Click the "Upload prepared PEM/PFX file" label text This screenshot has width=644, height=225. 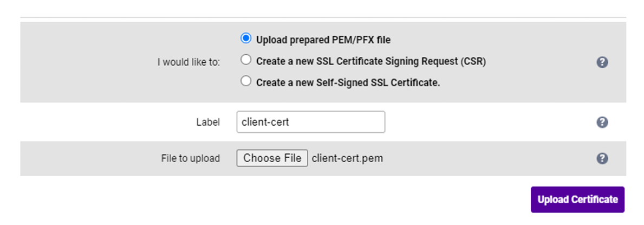tap(323, 40)
